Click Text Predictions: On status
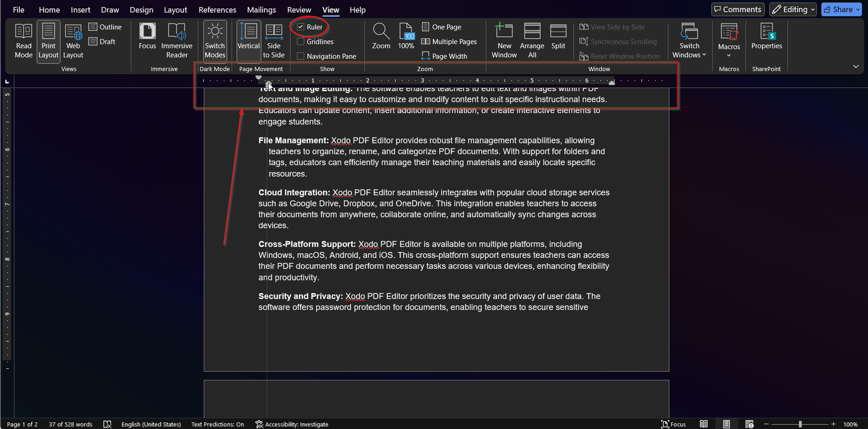Viewport: 868px width, 429px height. (x=217, y=424)
